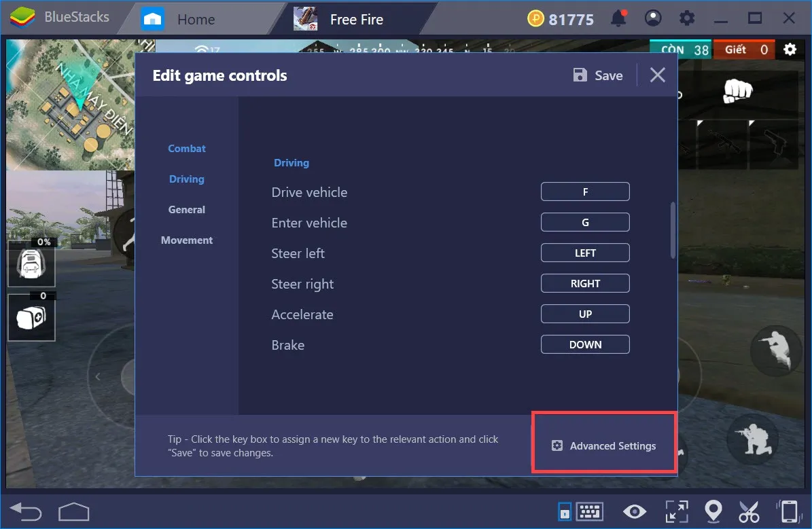
Task: Click the in-game settings gear near kill counter
Action: tap(790, 49)
